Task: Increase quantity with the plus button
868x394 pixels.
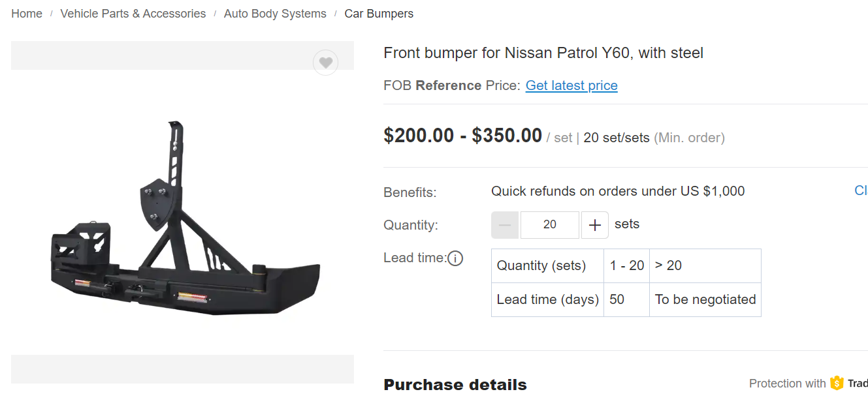Action: (x=594, y=225)
